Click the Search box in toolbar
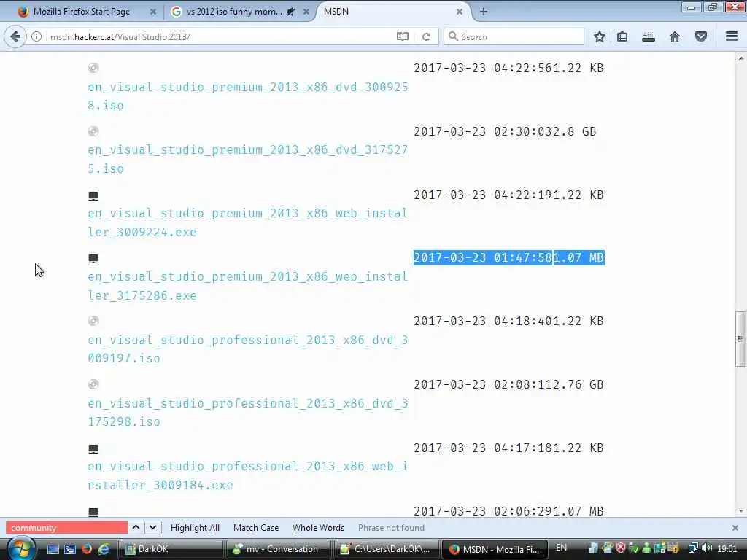 tap(514, 36)
